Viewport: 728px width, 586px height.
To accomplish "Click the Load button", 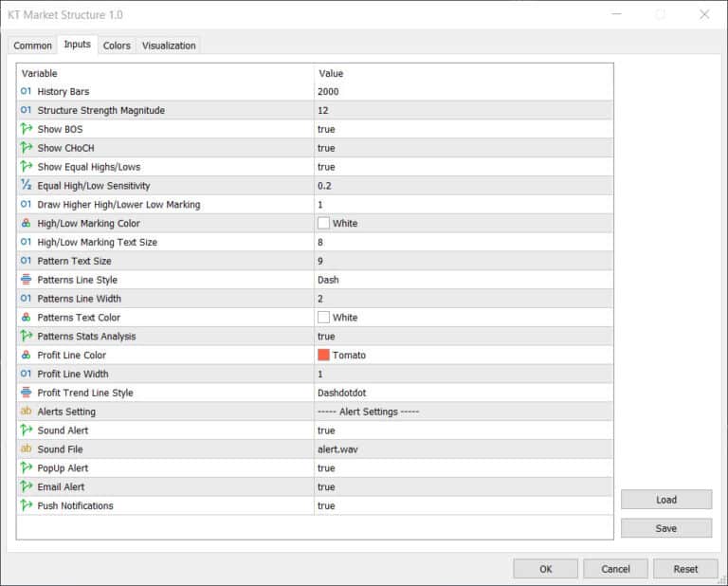I will pos(666,500).
